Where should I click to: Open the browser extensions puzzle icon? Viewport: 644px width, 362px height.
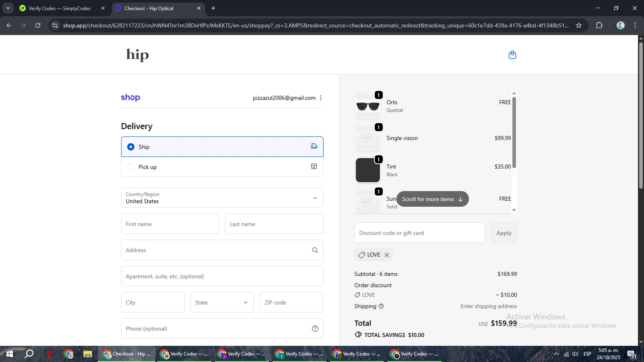(599, 25)
